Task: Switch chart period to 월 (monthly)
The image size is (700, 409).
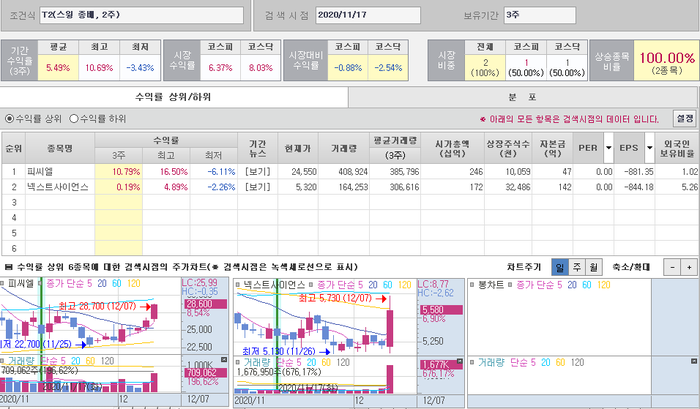Action: tap(593, 267)
